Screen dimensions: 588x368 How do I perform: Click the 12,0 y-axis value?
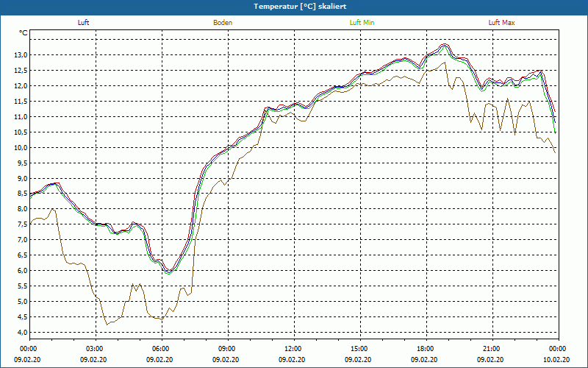pyautogui.click(x=21, y=86)
